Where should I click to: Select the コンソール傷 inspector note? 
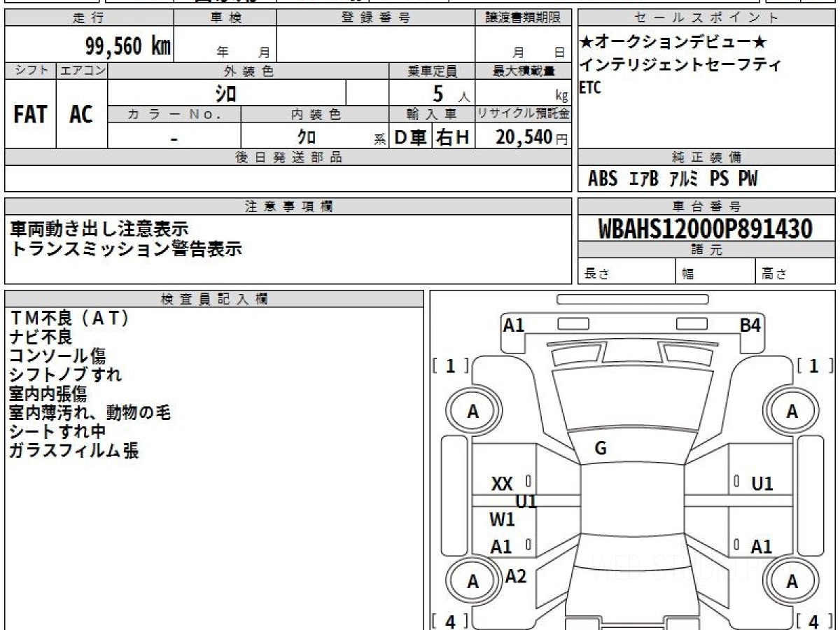pyautogui.click(x=57, y=356)
